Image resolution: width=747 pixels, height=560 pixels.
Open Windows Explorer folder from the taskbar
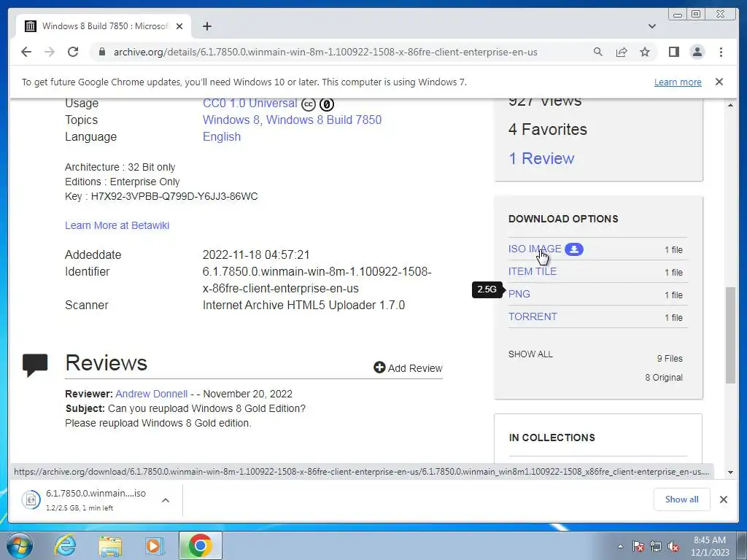(x=110, y=545)
